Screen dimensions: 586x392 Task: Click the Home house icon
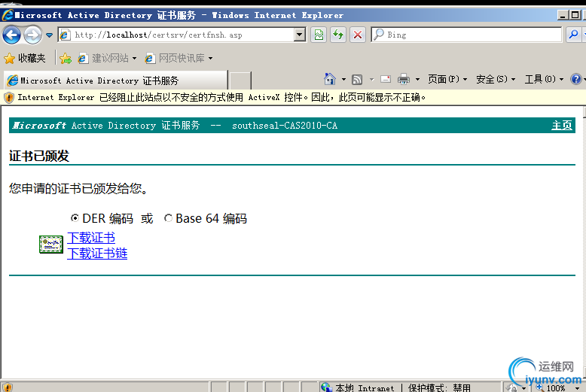[x=330, y=79]
